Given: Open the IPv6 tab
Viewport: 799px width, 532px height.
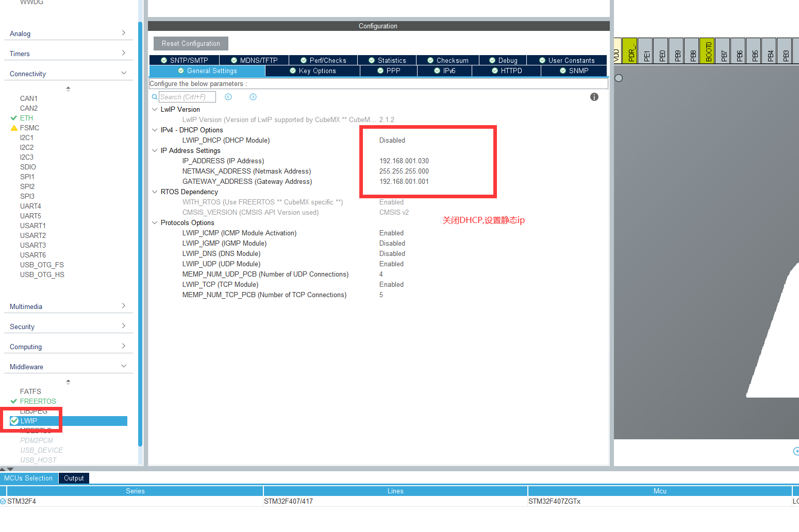Looking at the screenshot, I should tap(445, 71).
